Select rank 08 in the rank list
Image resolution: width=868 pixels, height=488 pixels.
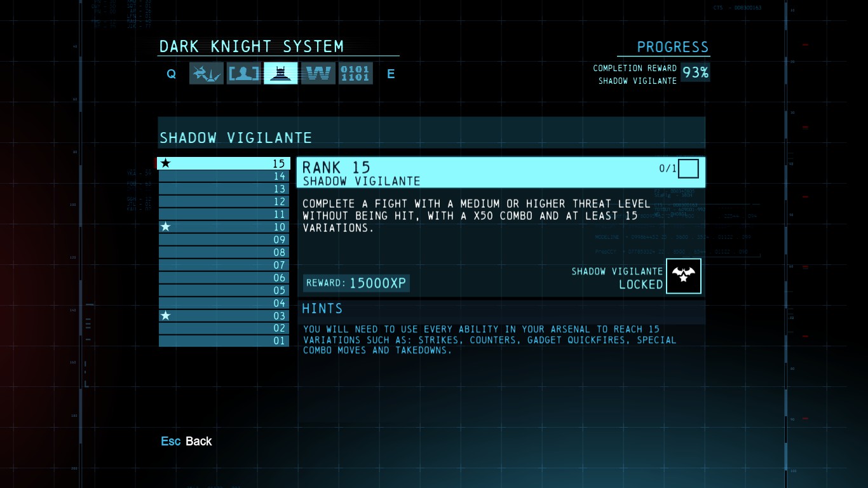(x=224, y=252)
